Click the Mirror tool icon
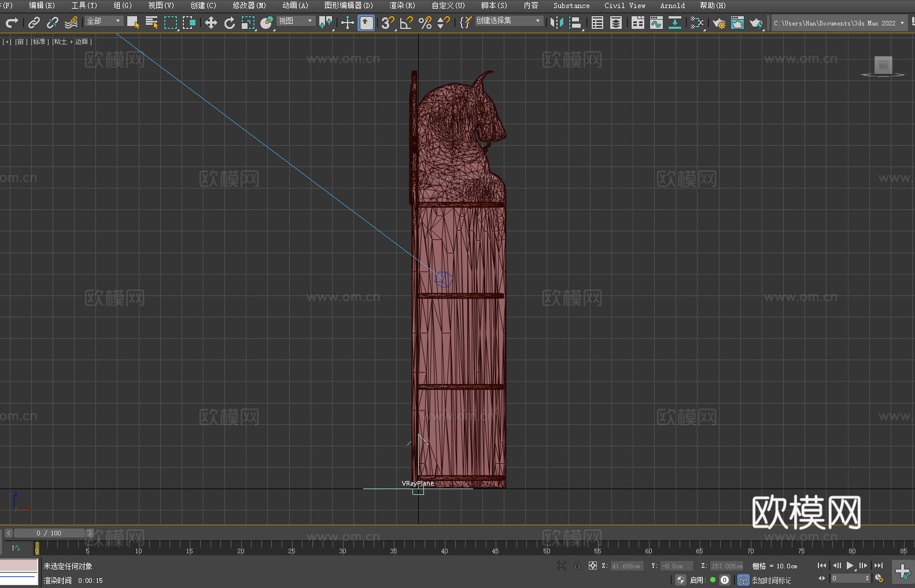915x588 pixels. click(557, 23)
